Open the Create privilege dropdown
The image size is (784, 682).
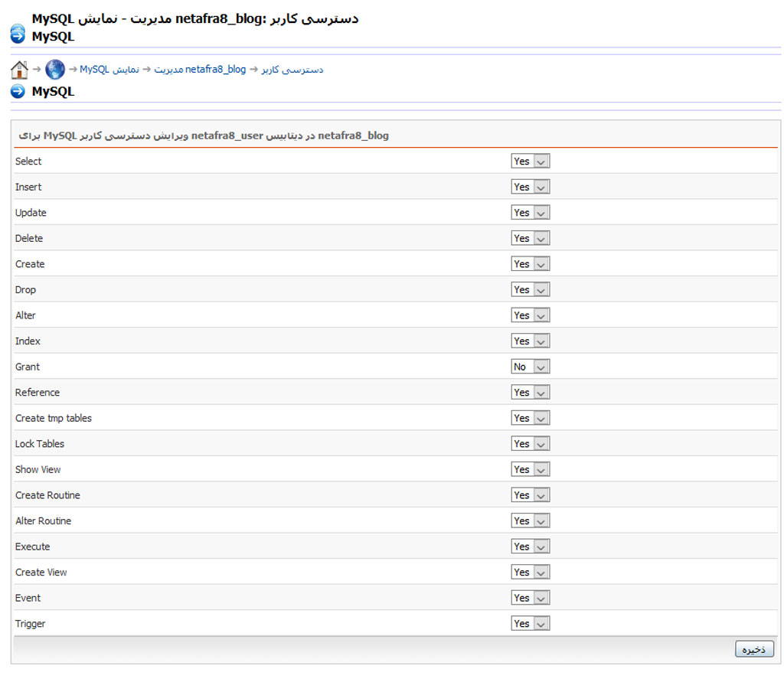coord(531,264)
